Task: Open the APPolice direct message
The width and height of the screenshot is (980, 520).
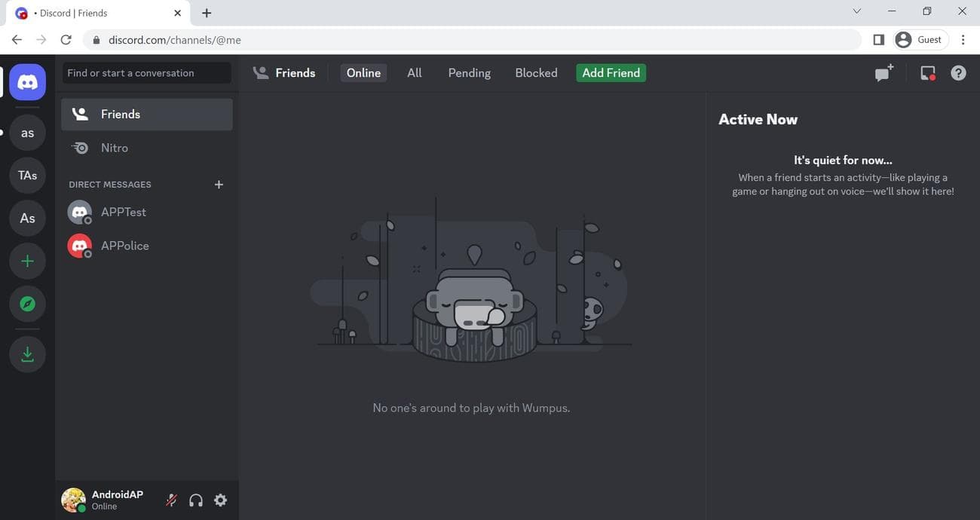Action: point(125,245)
